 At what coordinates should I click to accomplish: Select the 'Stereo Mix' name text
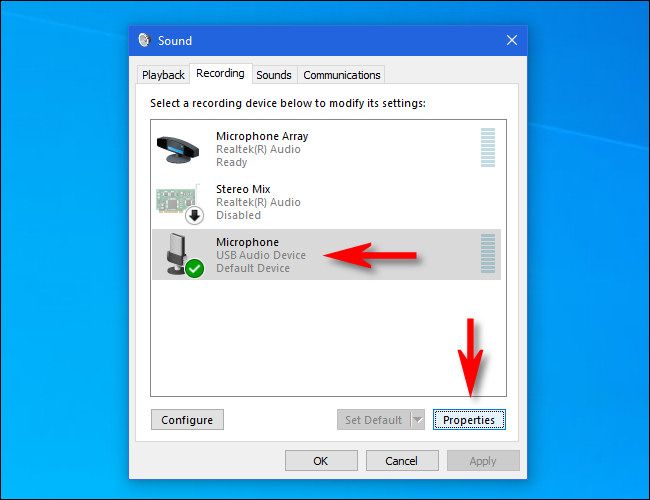tap(243, 189)
